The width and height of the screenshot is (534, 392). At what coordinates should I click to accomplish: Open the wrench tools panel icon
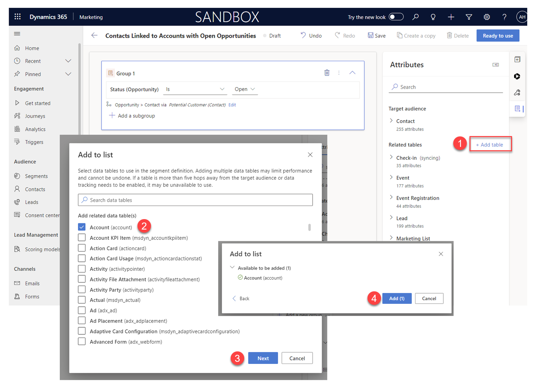517,92
